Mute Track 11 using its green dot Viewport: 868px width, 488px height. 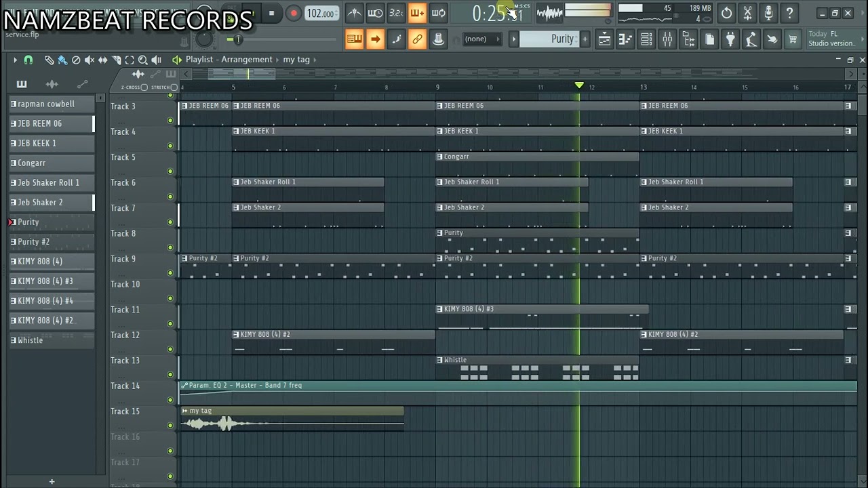click(x=170, y=324)
